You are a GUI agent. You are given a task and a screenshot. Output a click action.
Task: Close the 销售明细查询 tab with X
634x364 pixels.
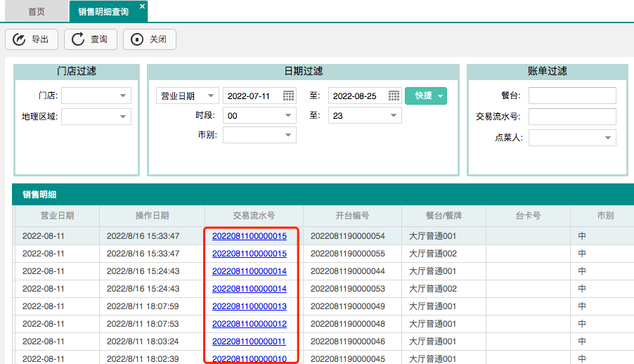tap(142, 6)
